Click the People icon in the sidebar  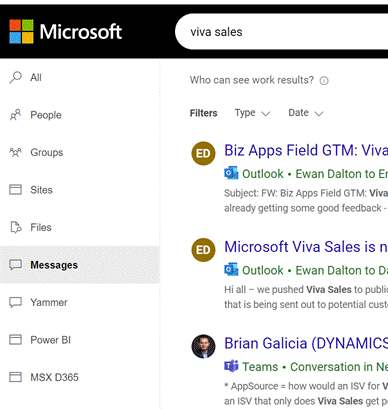click(15, 115)
